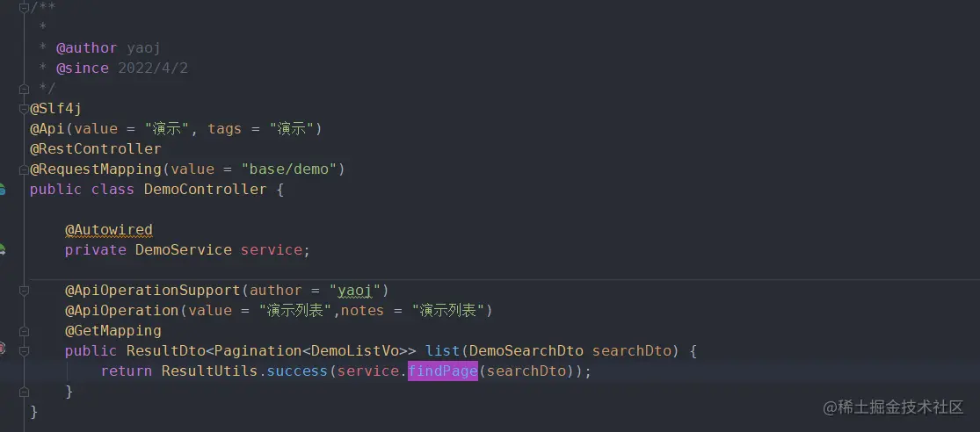Click the DemoSearchDto parameter type

tap(526, 351)
